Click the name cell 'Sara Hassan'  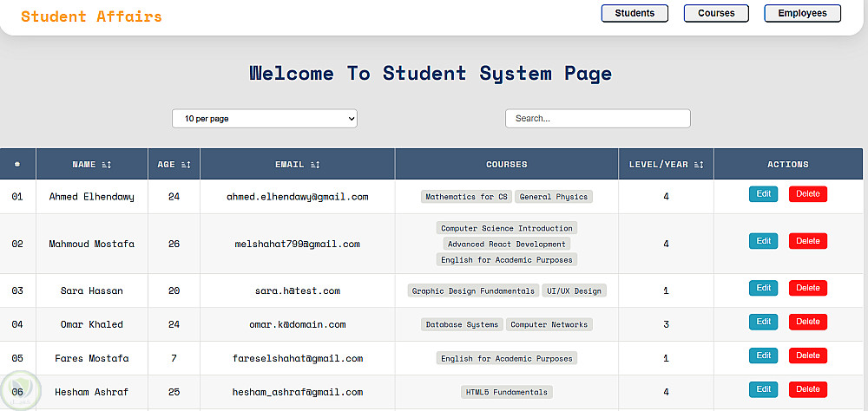[x=91, y=291]
